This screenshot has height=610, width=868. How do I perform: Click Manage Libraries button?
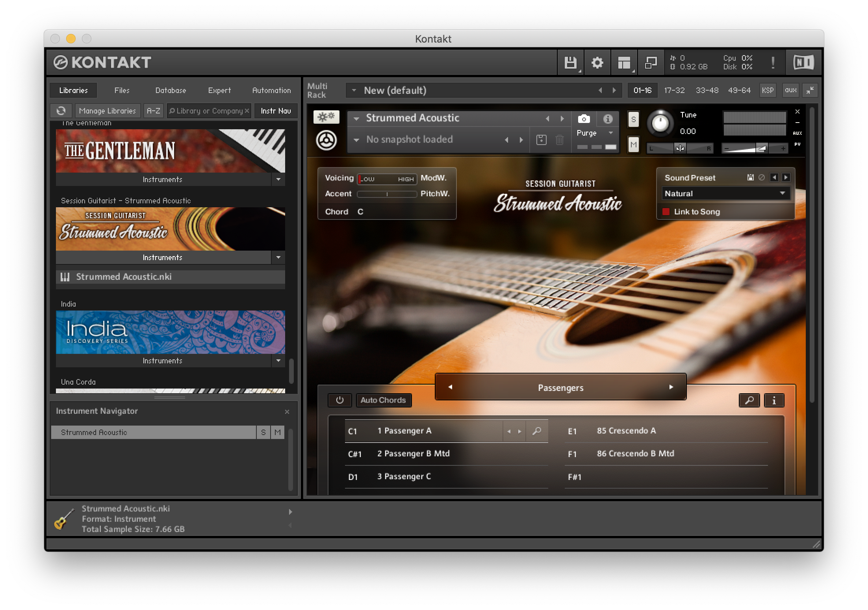point(107,111)
